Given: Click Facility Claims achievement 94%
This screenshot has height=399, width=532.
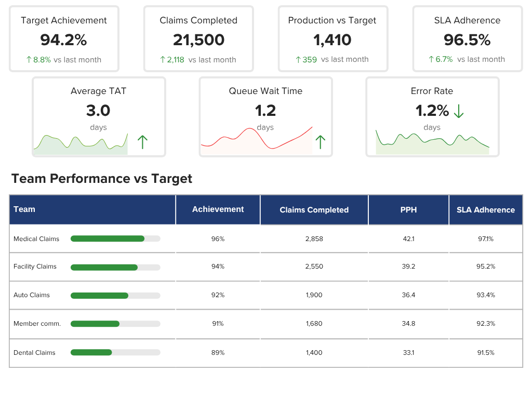Looking at the screenshot, I should (x=218, y=267).
